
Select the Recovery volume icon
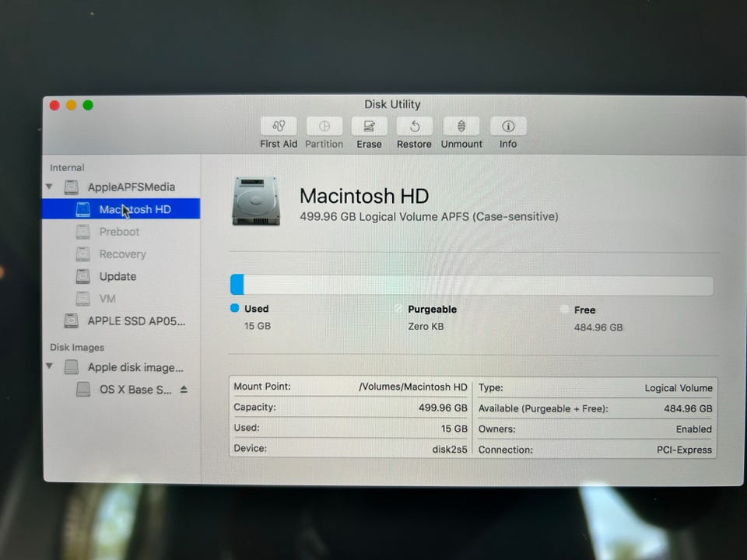83,254
